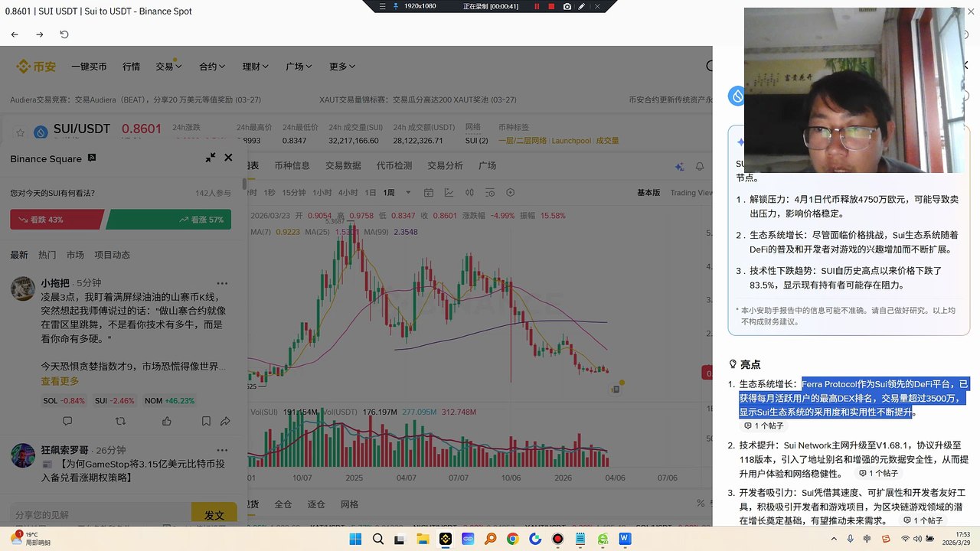Collapse the Binance Square panel with the shrink icon
This screenshot has height=551, width=980.
click(x=211, y=158)
